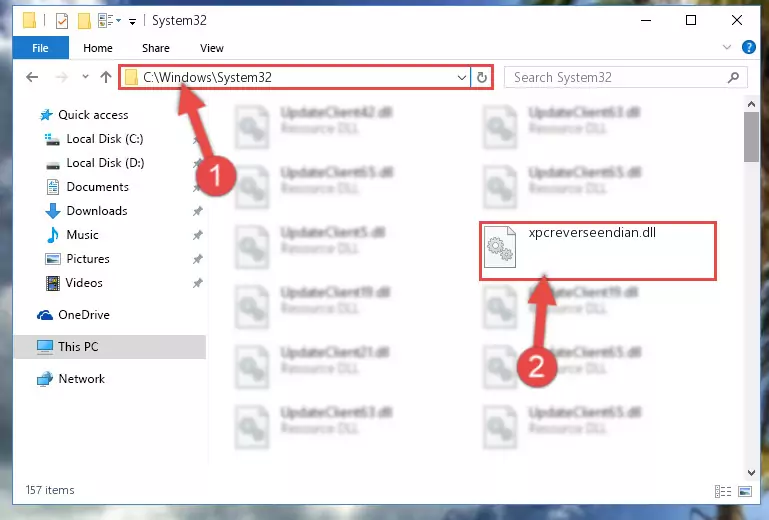The image size is (769, 520).
Task: Click the scroll up arrow of file list
Action: coord(751,104)
